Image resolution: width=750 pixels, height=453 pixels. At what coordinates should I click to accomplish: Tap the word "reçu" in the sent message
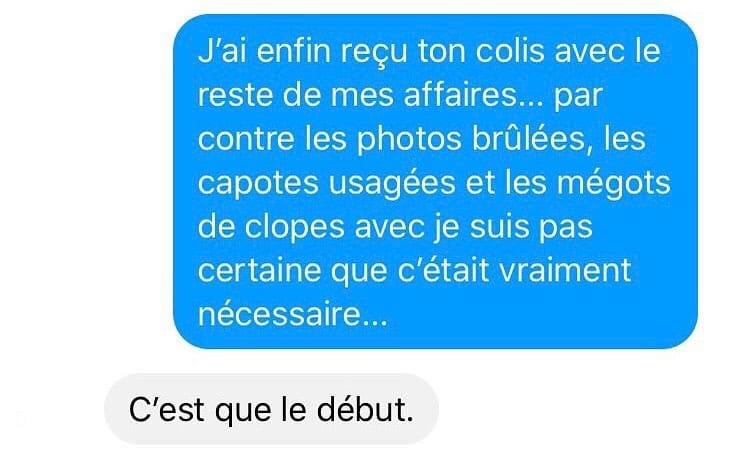374,53
